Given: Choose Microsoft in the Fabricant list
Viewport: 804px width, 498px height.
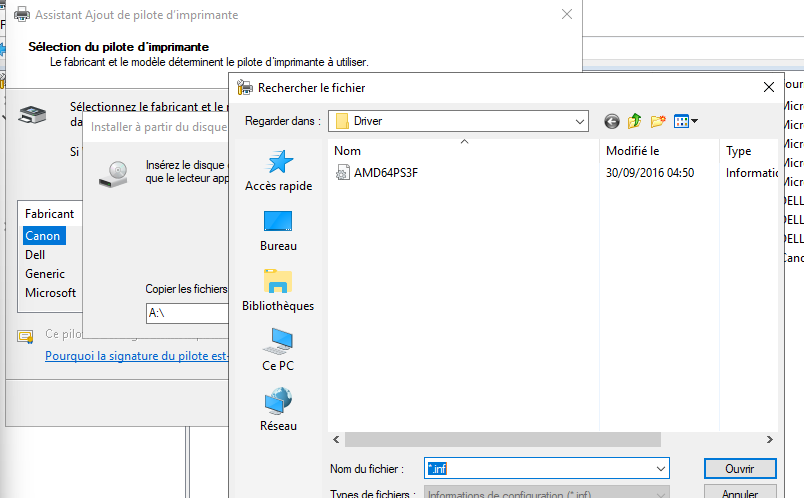Looking at the screenshot, I should [x=50, y=293].
